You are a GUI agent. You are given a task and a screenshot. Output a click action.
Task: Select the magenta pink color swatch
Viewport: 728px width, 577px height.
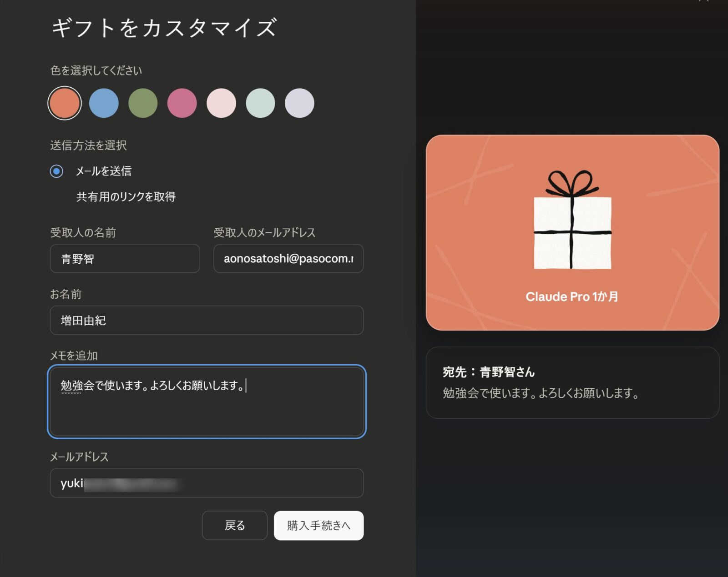[182, 103]
